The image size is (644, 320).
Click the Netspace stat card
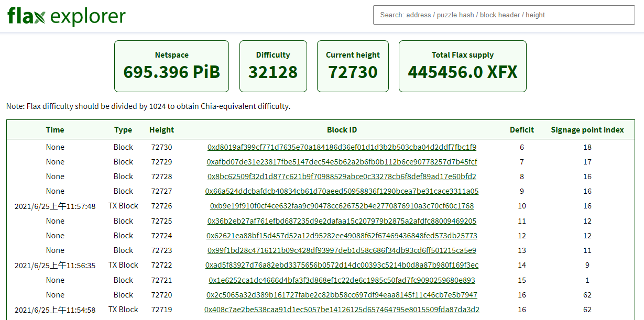[171, 66]
